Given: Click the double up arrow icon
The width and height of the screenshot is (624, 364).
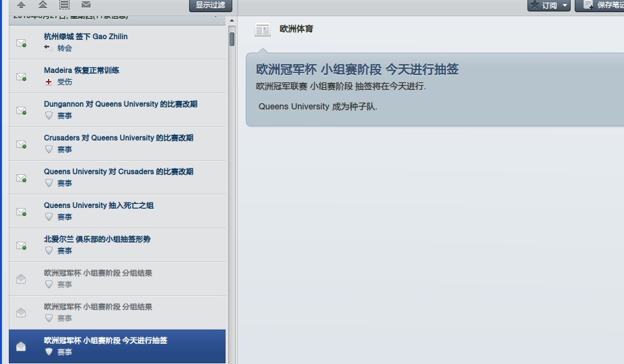Looking at the screenshot, I should [x=43, y=5].
